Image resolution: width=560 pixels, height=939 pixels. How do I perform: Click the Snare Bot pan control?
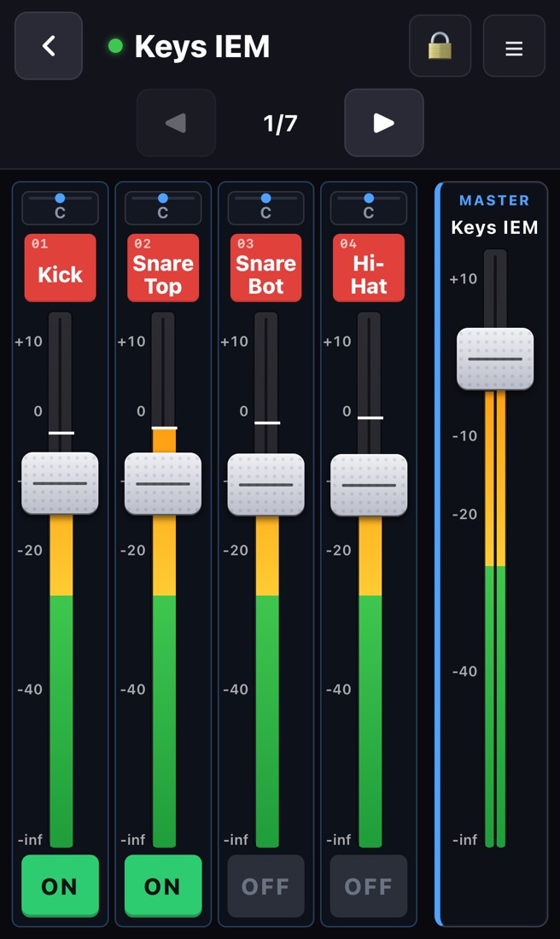[x=266, y=207]
